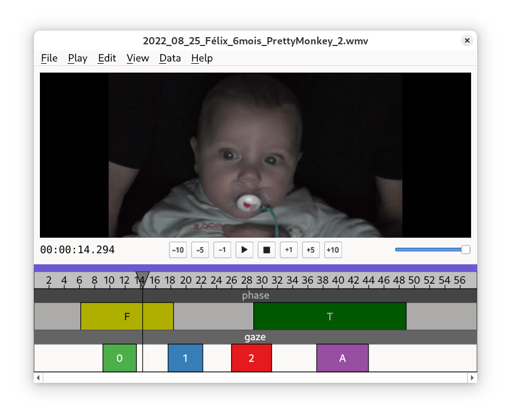Select the green T phase segment
The image size is (511, 420).
(x=330, y=316)
